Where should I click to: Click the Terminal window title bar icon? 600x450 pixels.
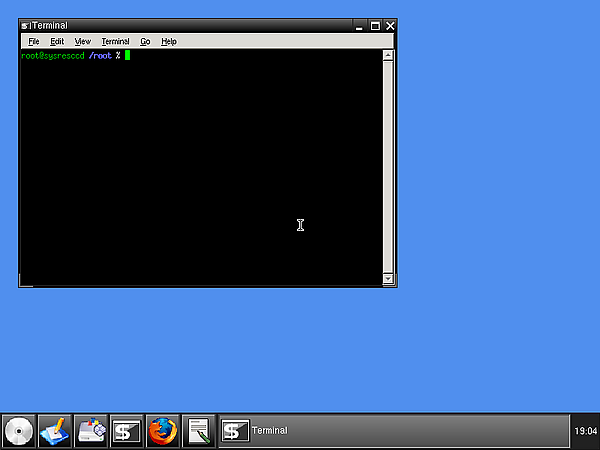25,26
